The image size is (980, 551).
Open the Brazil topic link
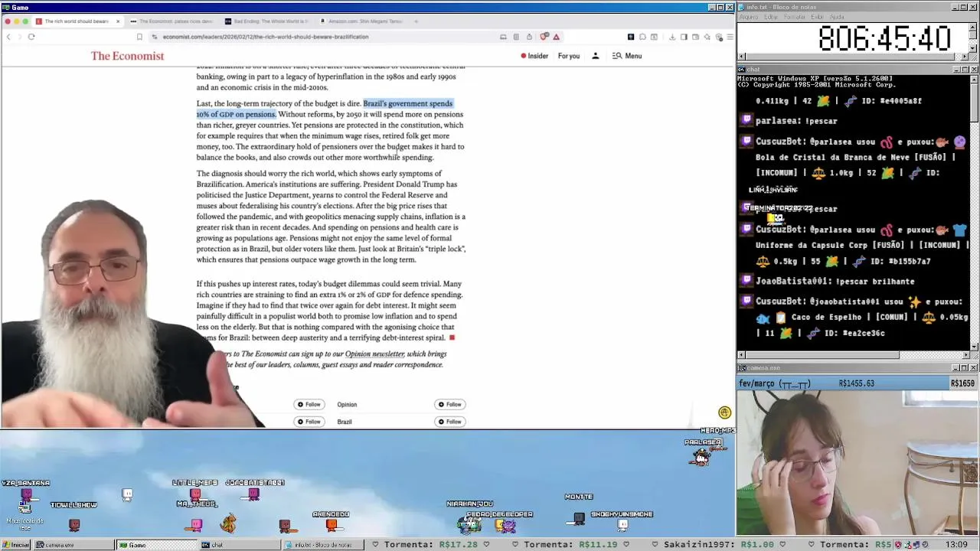(x=345, y=422)
